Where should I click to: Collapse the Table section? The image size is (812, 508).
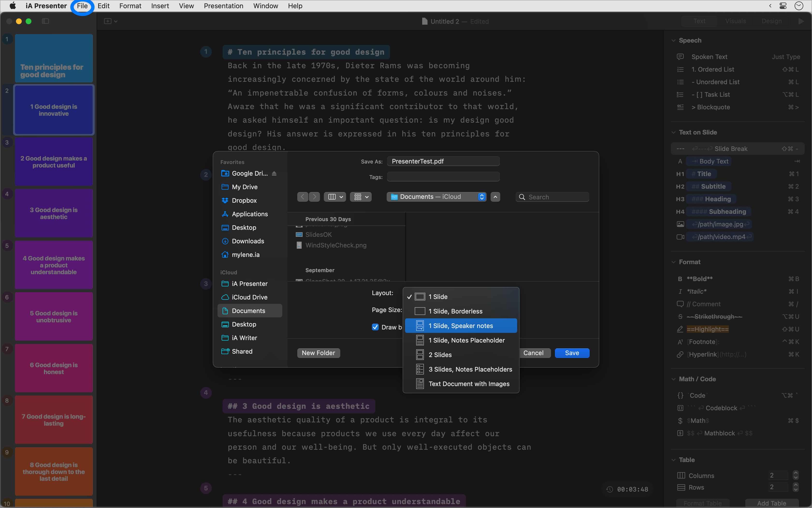673,460
